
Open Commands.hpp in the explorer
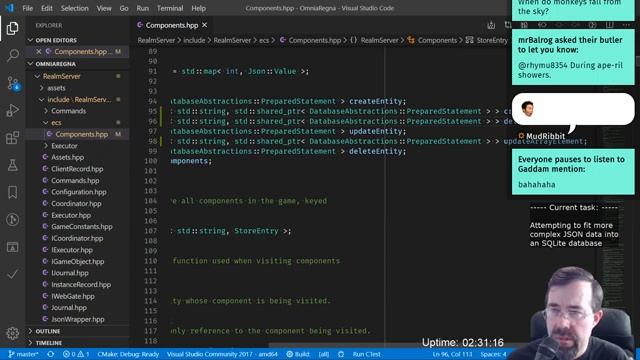point(75,180)
